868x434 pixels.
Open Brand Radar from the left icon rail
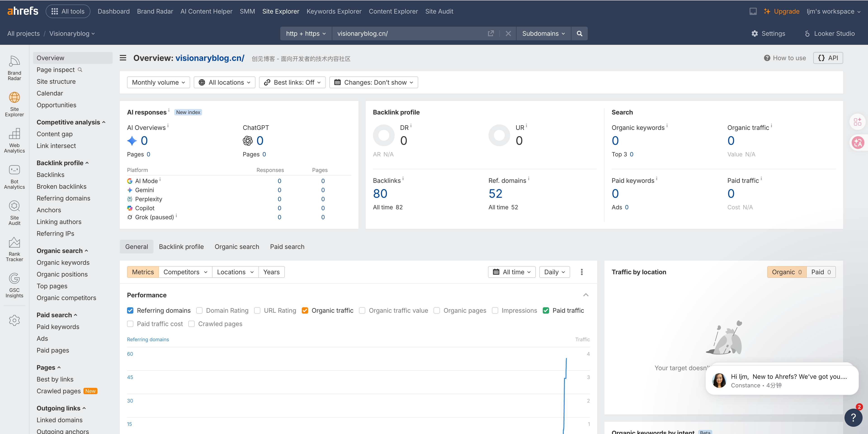14,68
